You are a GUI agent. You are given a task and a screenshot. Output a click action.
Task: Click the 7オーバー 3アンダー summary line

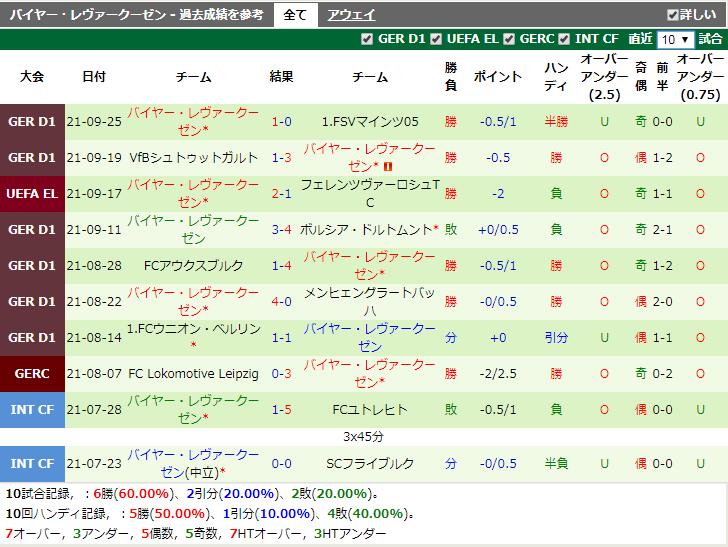[195, 534]
